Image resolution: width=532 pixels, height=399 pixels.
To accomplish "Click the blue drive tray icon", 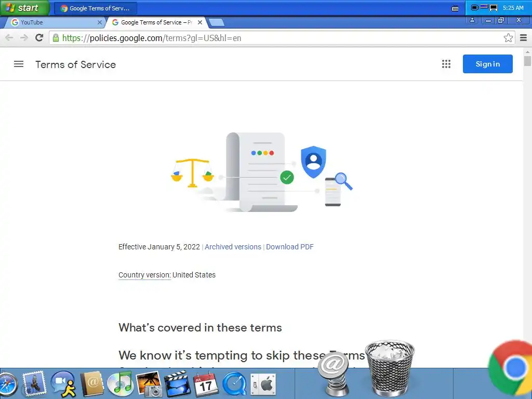I will (x=484, y=7).
